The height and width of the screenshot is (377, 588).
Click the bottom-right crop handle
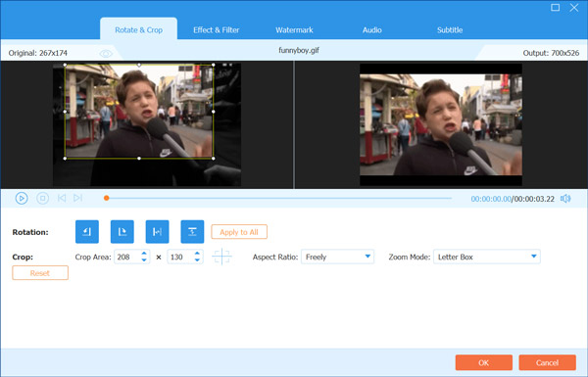coord(214,159)
